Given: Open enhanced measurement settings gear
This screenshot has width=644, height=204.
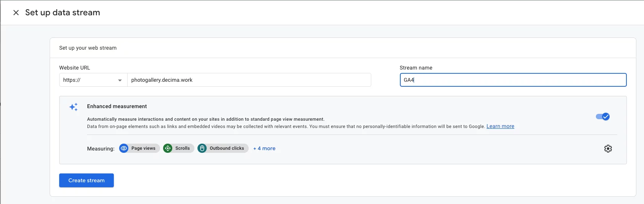Looking at the screenshot, I should coord(608,149).
